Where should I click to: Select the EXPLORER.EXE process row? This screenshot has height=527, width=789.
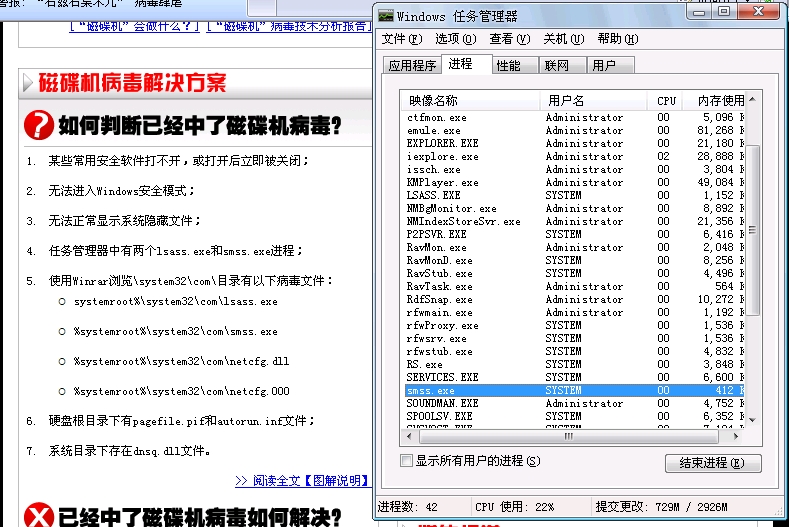coord(574,143)
